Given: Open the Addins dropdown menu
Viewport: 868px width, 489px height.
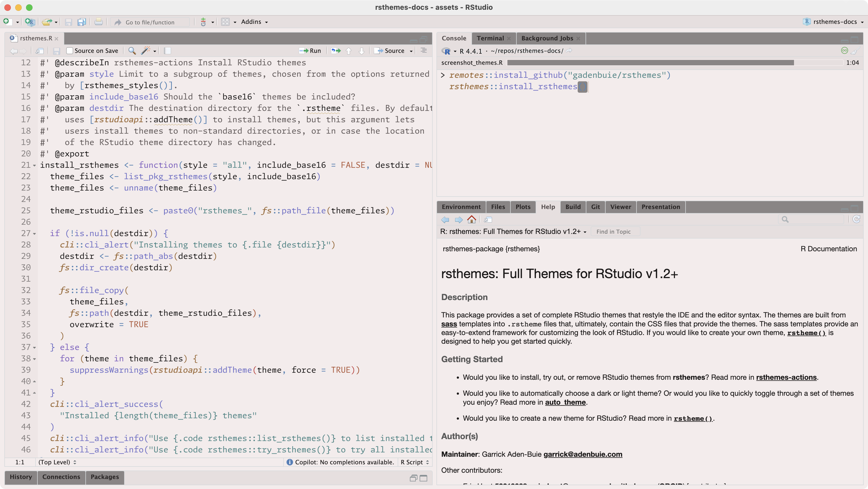Looking at the screenshot, I should pos(254,22).
